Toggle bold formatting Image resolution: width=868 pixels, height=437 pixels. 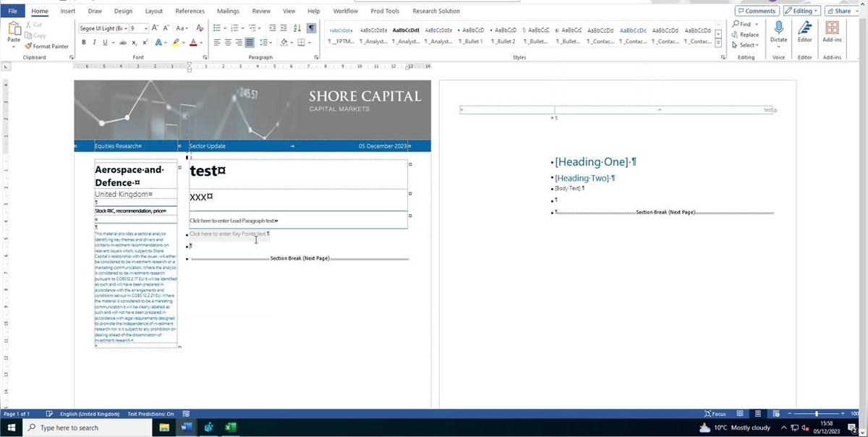coord(83,42)
